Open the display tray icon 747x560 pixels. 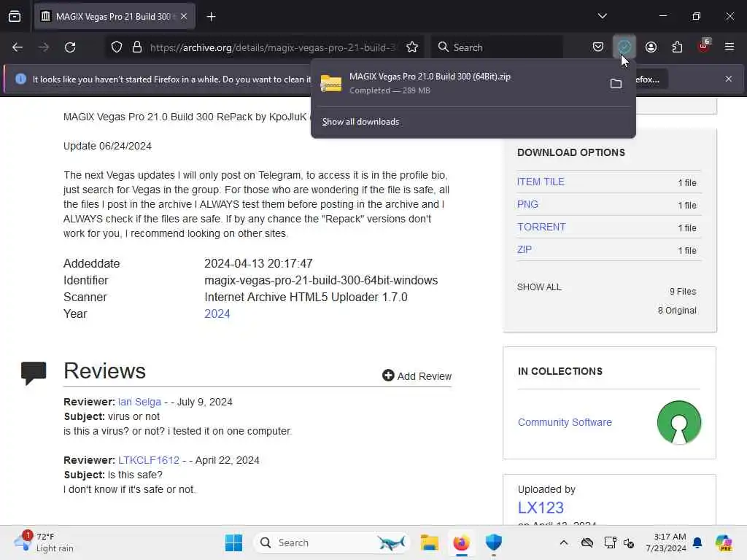(x=610, y=542)
